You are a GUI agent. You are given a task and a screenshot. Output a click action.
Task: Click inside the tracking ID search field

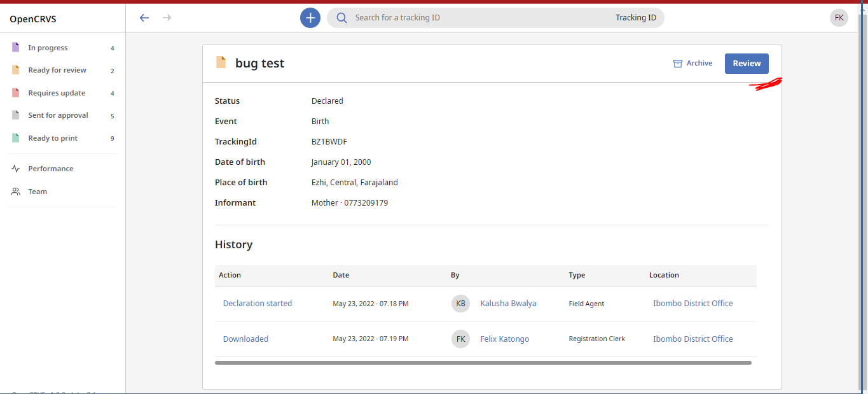(x=477, y=17)
